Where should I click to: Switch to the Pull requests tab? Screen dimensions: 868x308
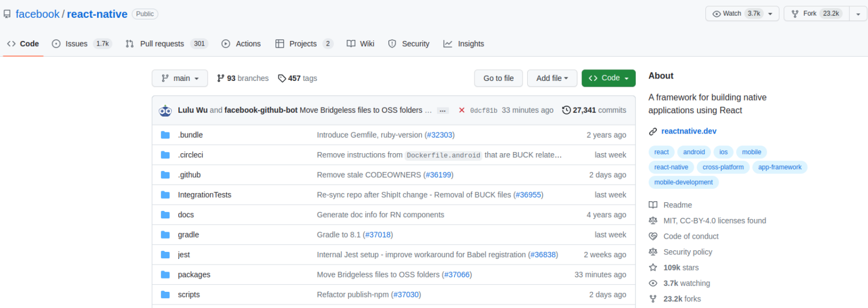(167, 44)
